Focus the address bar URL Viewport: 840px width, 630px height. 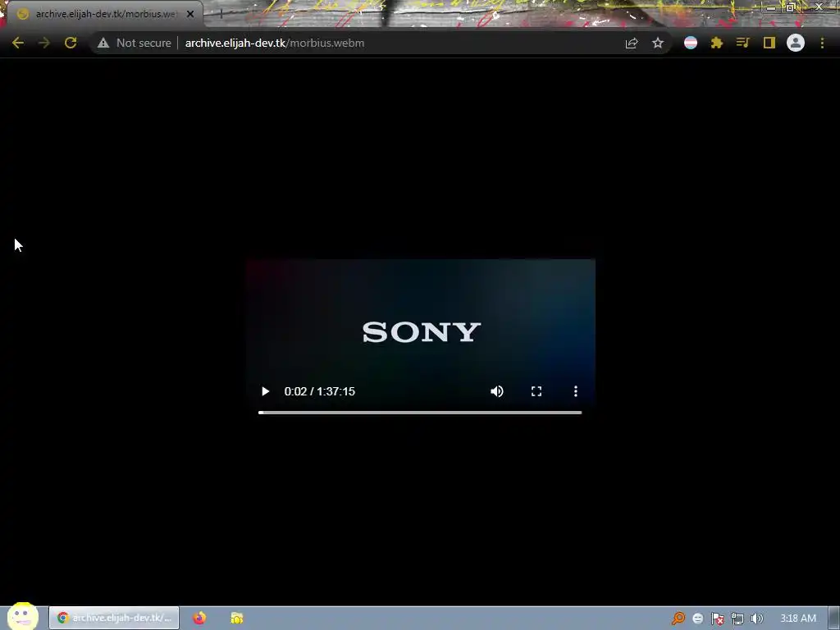click(274, 43)
